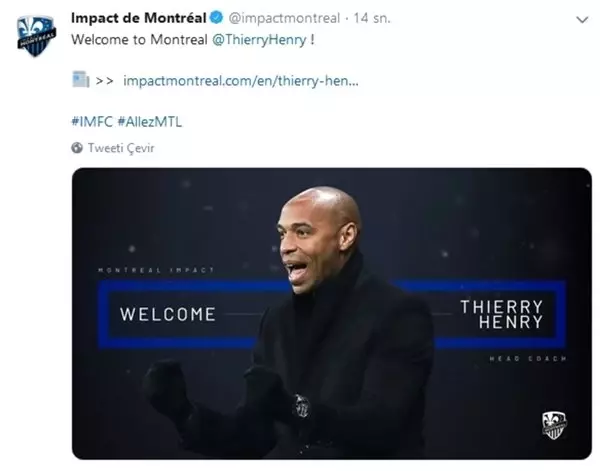
Task: Click the blue verified badge icon
Action: 217,18
